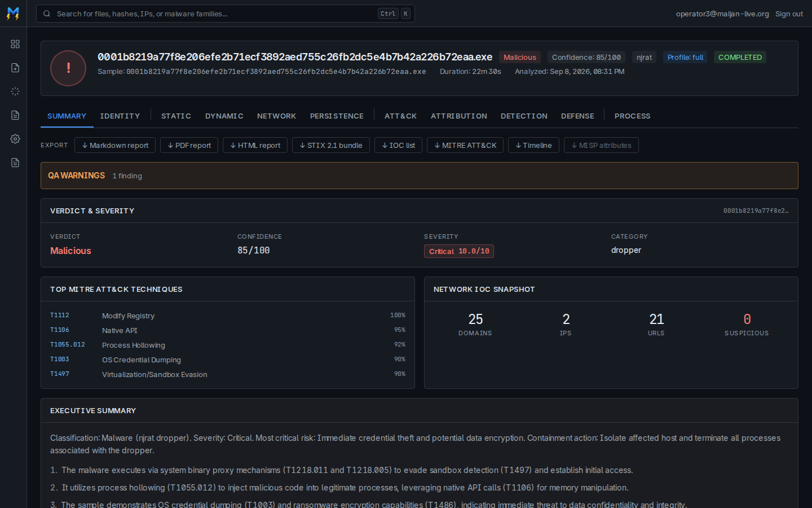Click the red malicious alert circle icon

tap(68, 68)
